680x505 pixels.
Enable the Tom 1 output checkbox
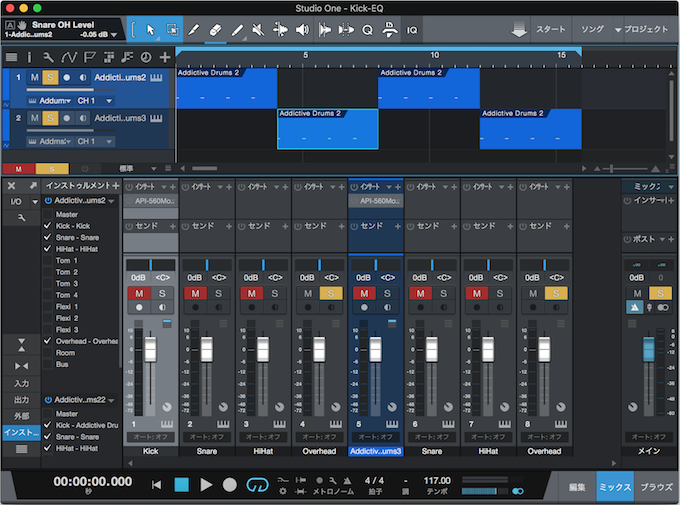click(x=48, y=260)
